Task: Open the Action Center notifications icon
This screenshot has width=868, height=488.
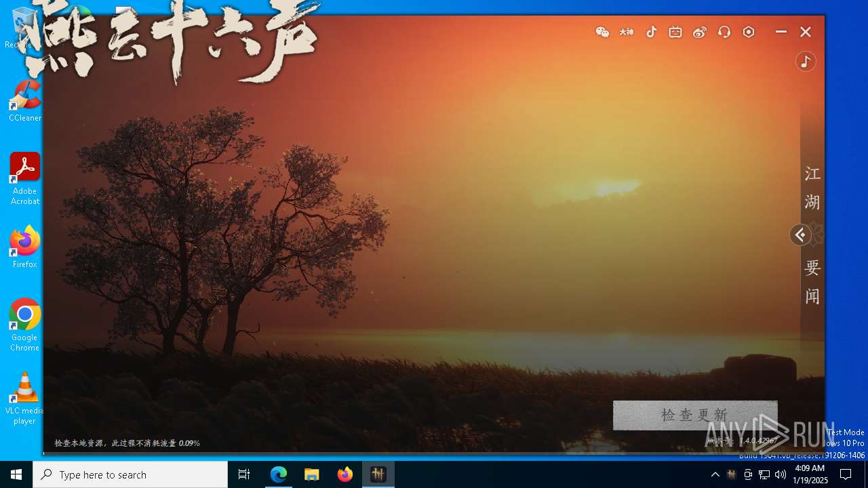Action: click(x=846, y=474)
